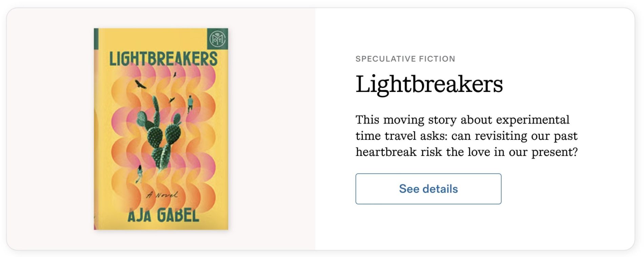
Task: Click the small bird beside the cactus
Action: tap(172, 100)
